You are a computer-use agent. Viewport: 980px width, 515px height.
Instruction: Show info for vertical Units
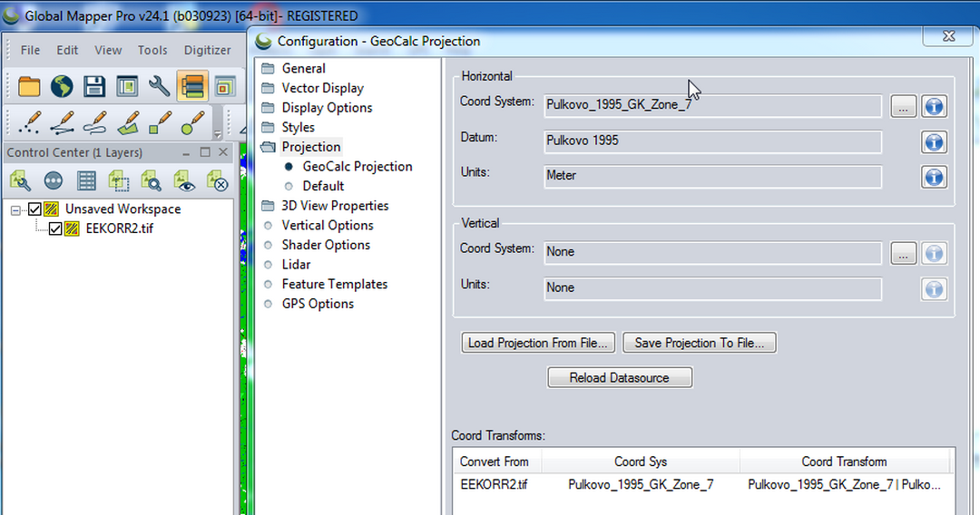click(934, 289)
